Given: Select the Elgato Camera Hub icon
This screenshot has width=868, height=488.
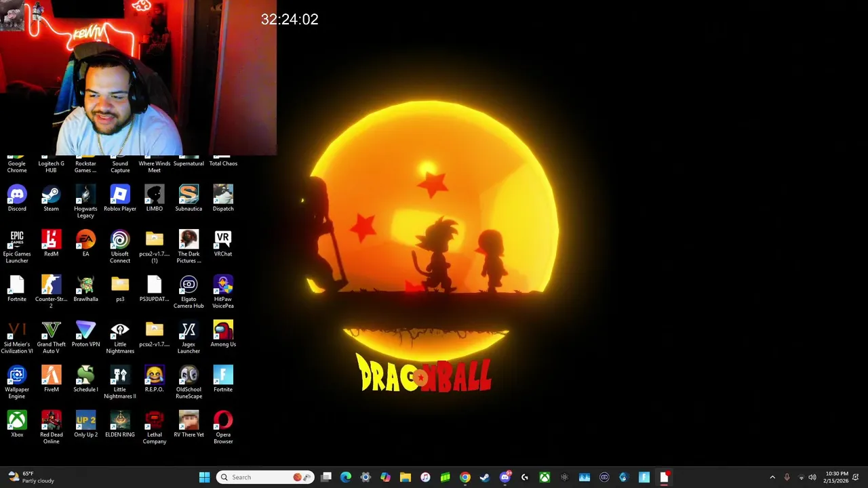Looking at the screenshot, I should (189, 292).
